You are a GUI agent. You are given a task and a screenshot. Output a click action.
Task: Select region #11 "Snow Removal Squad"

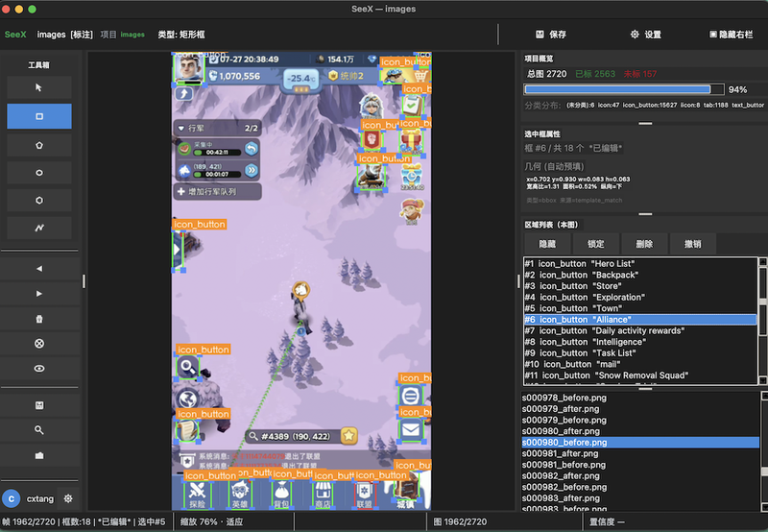(x=640, y=375)
